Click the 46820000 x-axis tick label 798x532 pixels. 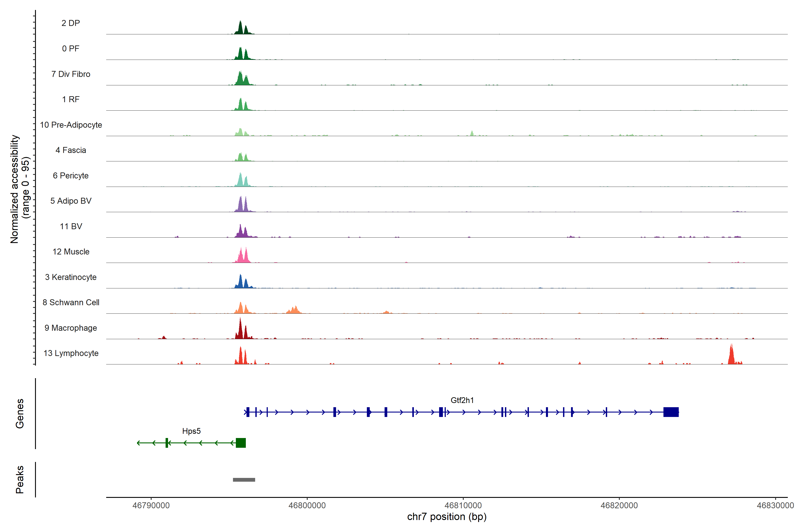pyautogui.click(x=619, y=506)
